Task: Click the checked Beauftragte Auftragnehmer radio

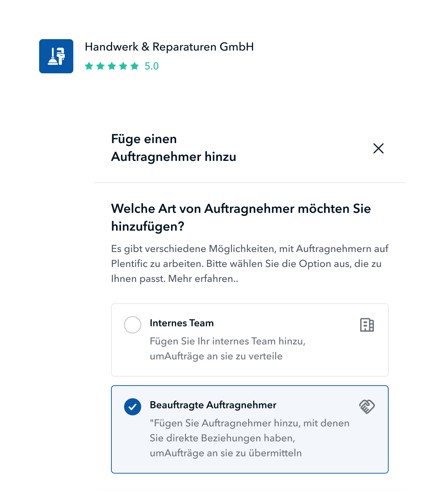Action: pos(132,406)
